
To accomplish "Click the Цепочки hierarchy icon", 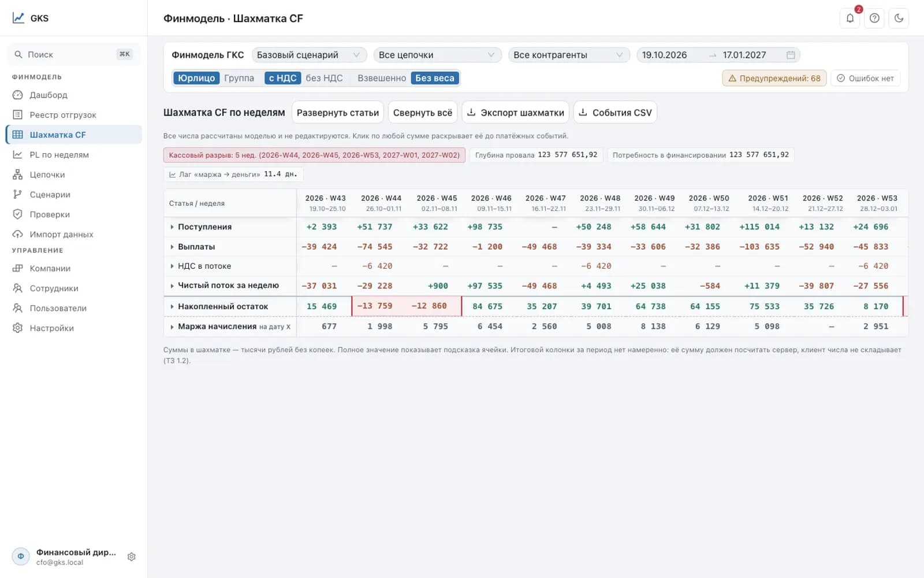I will [18, 175].
